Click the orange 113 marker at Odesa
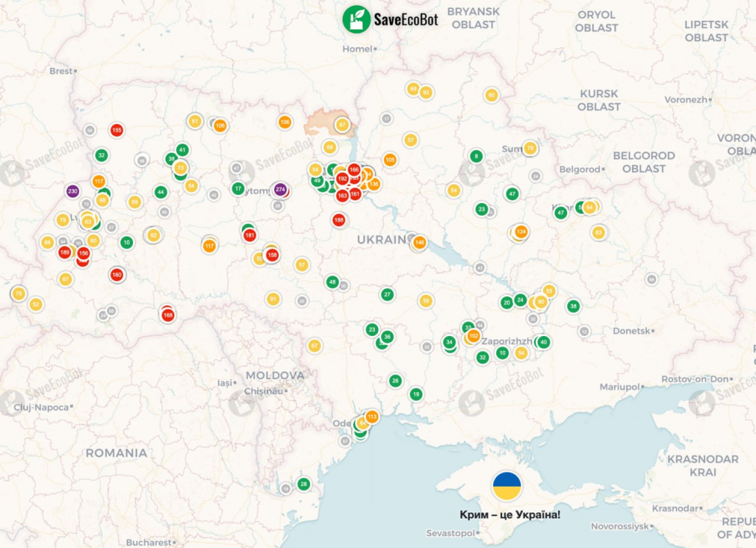The height and width of the screenshot is (548, 756). pyautogui.click(x=372, y=417)
